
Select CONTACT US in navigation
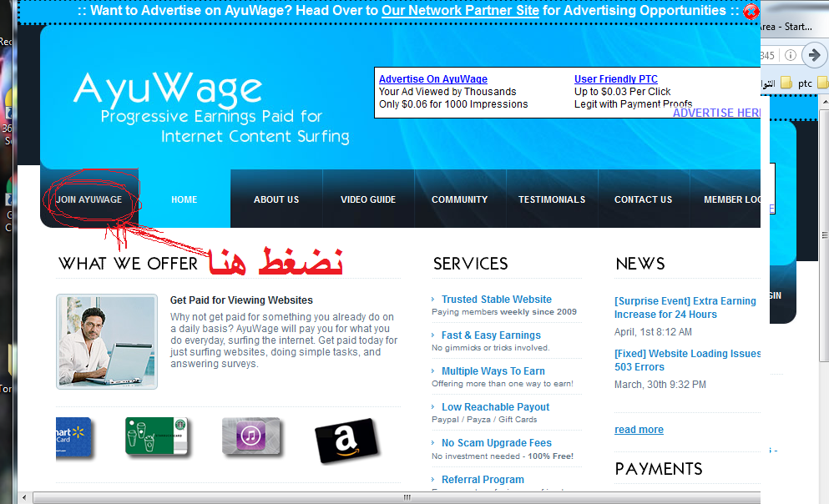[x=644, y=199]
